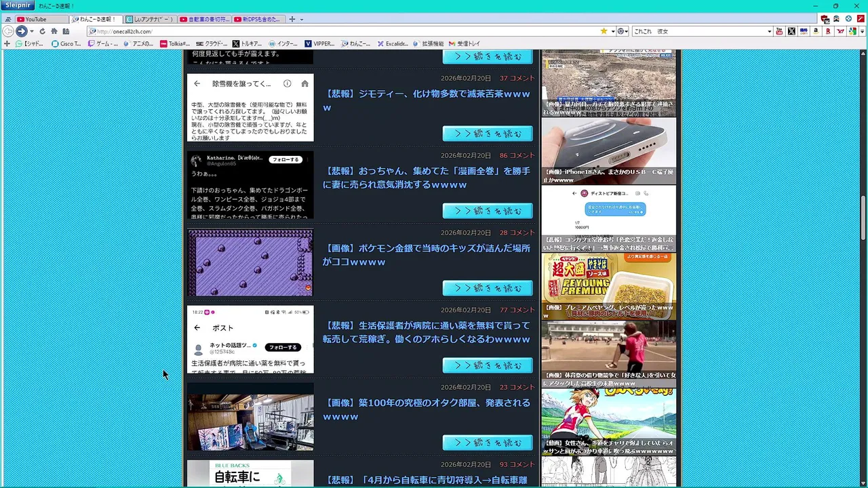Search with the kakaku.com icon
The width and height of the screenshot is (868, 488).
click(x=804, y=31)
